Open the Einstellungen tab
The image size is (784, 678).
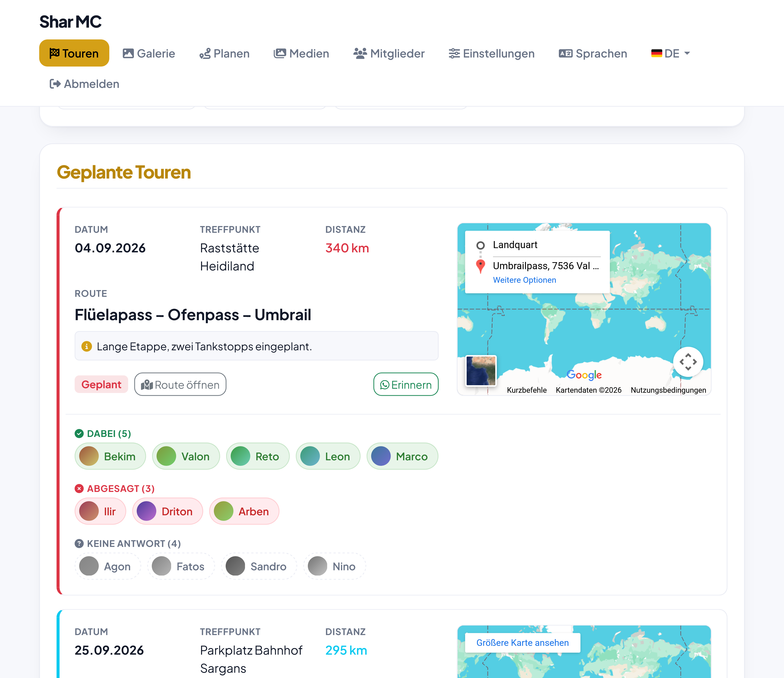click(x=491, y=53)
